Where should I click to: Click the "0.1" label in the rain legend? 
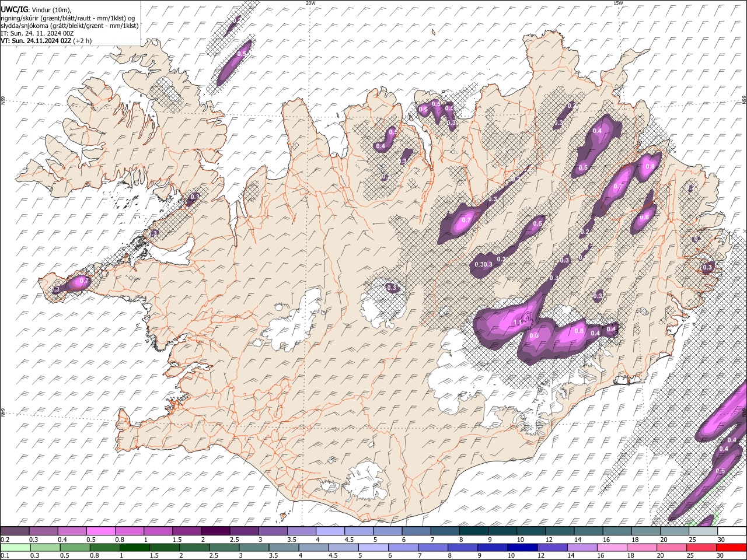pos(4,555)
